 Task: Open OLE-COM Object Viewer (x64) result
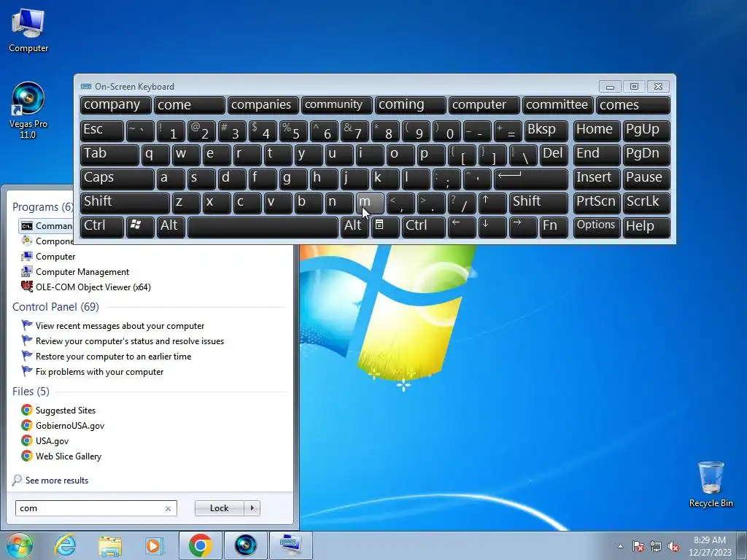86,287
